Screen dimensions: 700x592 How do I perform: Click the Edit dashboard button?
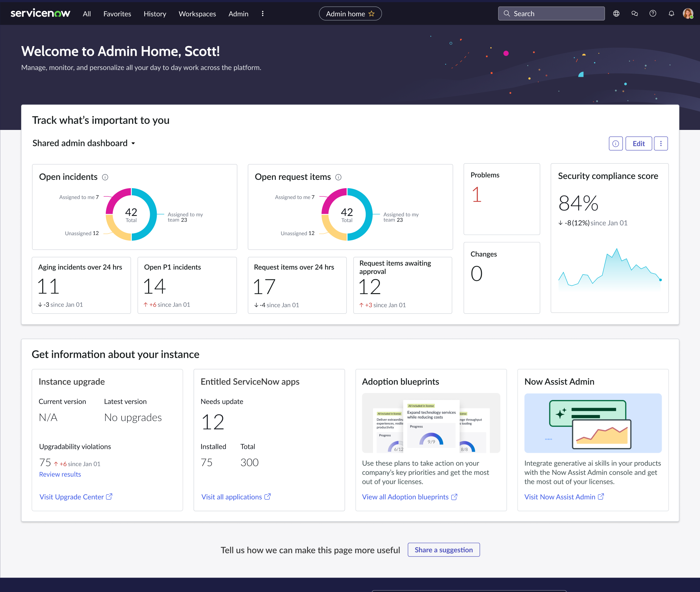(x=639, y=144)
